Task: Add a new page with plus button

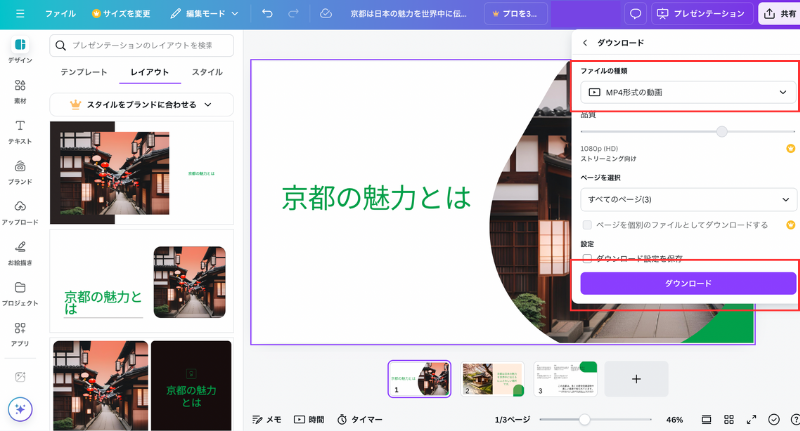Action: pyautogui.click(x=636, y=379)
